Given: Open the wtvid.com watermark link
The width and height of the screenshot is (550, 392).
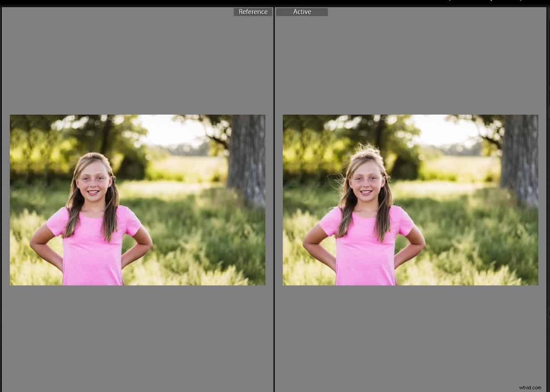Looking at the screenshot, I should pos(529,388).
